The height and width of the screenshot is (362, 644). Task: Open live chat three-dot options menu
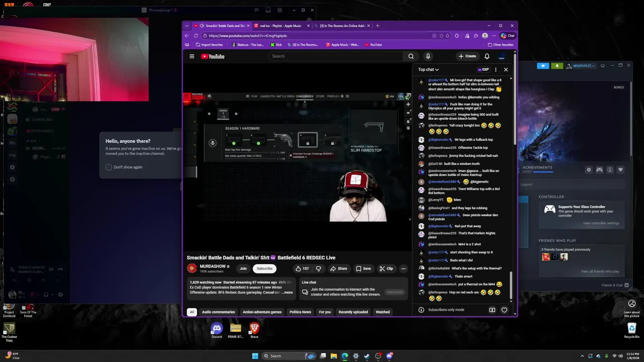(496, 69)
